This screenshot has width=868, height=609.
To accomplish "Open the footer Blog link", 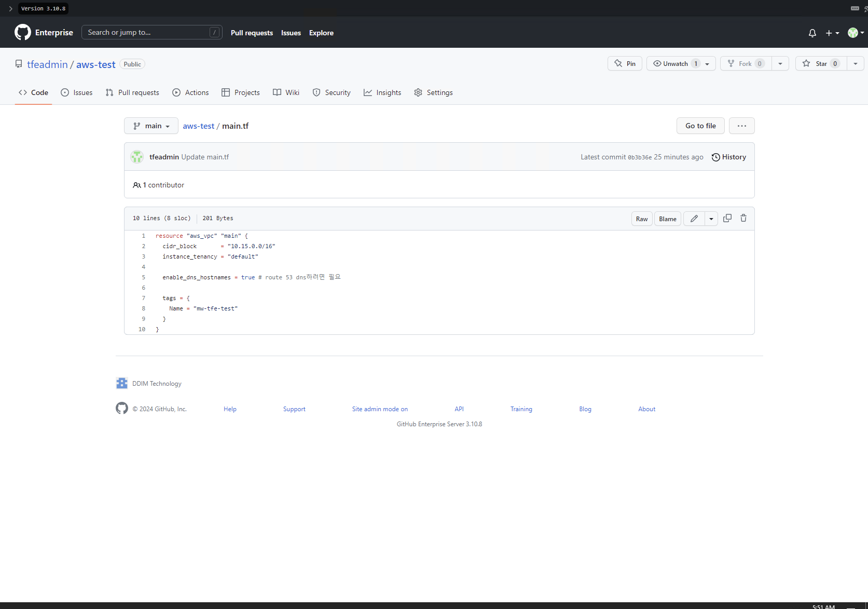I will click(x=585, y=409).
